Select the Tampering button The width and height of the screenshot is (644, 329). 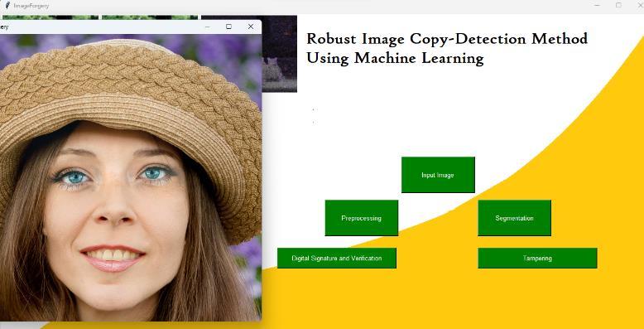click(537, 259)
